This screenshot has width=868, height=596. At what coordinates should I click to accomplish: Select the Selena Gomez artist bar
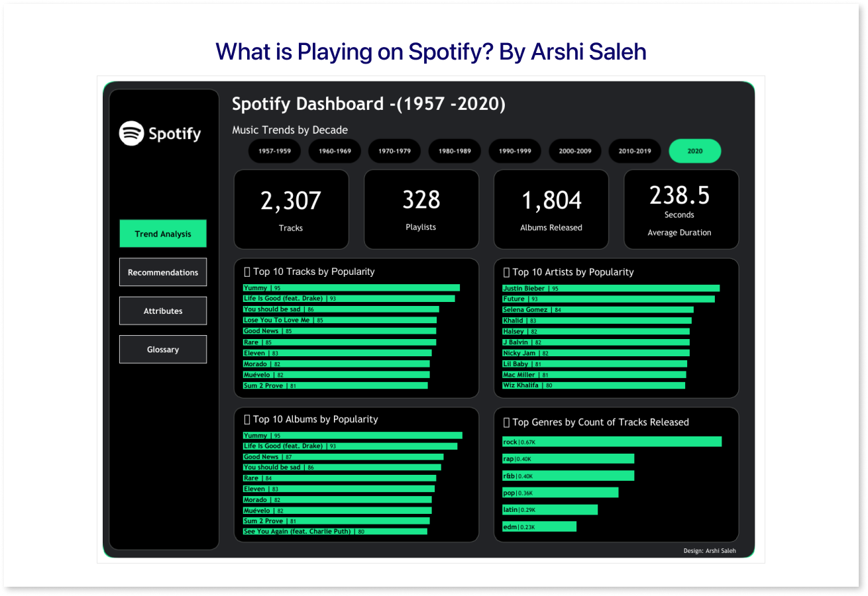point(598,310)
